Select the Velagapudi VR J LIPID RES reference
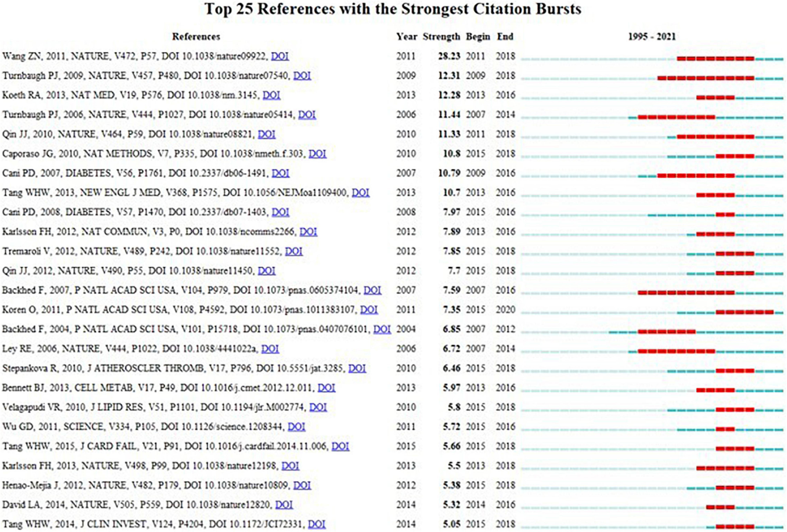 (154, 407)
